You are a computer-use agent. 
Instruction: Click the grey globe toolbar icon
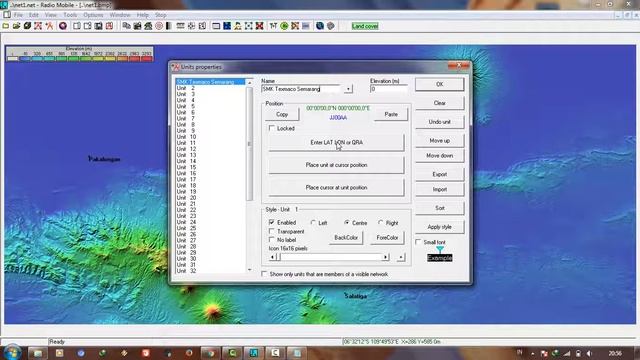331,26
